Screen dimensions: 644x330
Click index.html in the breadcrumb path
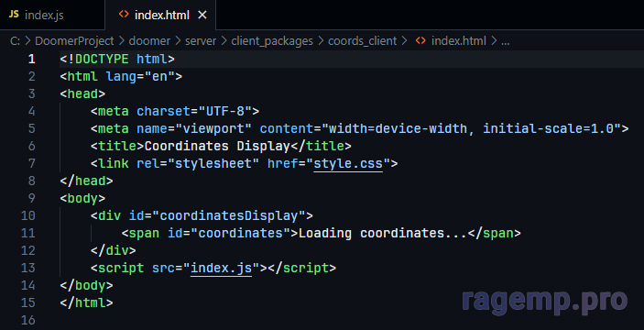(458, 41)
